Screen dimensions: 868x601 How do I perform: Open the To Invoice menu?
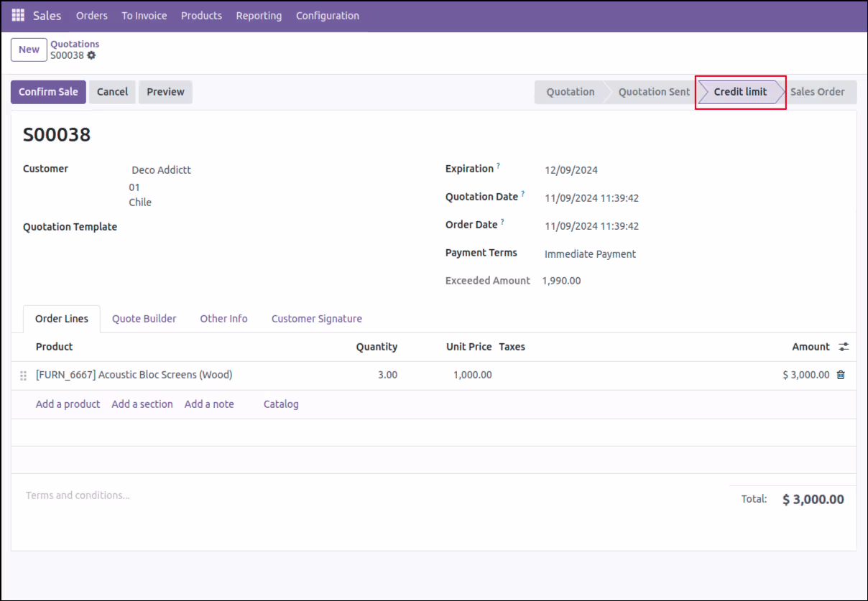[144, 15]
